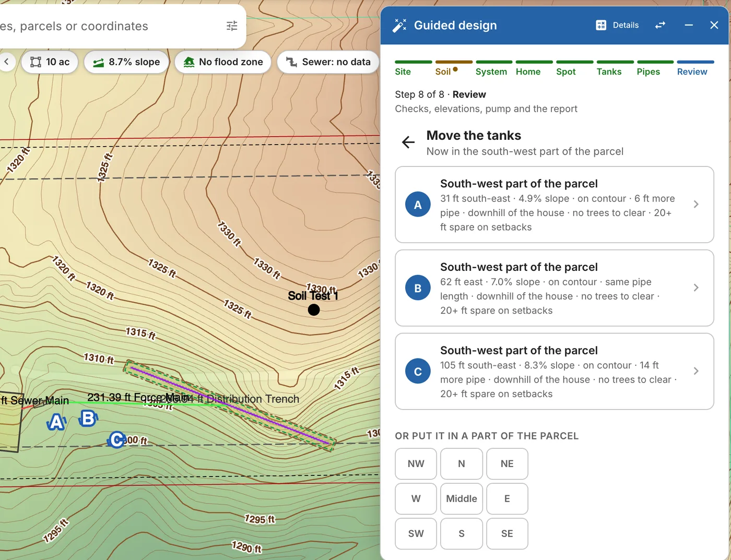The width and height of the screenshot is (731, 560).
Task: Click the 8.7% slope chip
Action: pyautogui.click(x=126, y=62)
